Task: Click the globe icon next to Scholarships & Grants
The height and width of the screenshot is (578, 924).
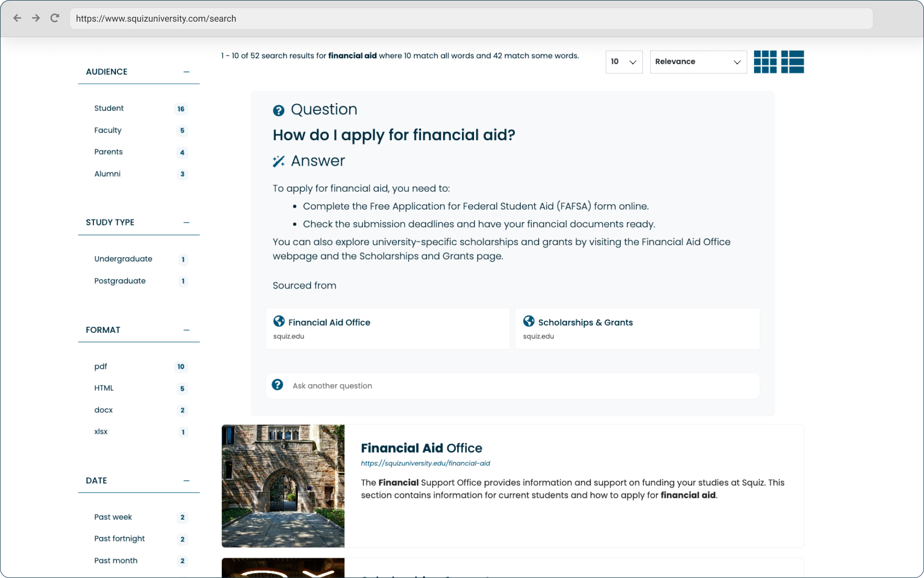Action: [529, 322]
